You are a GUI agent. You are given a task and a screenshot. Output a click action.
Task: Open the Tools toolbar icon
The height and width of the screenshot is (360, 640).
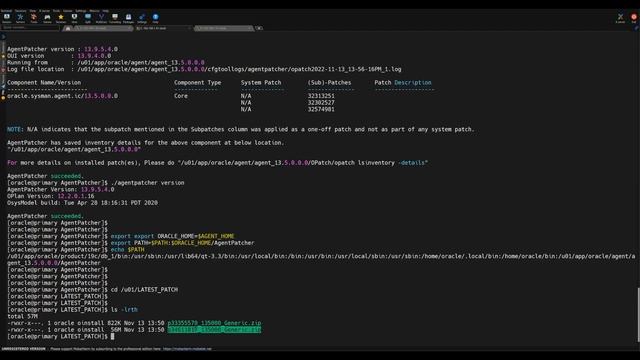click(33, 18)
